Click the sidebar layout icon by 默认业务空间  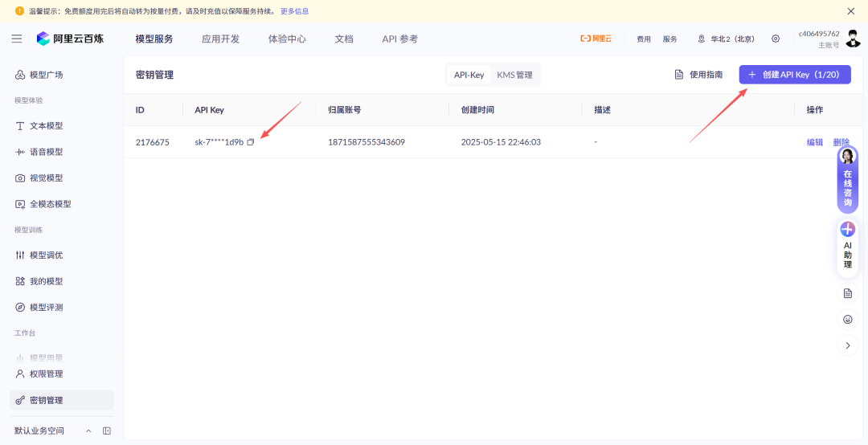(x=107, y=431)
